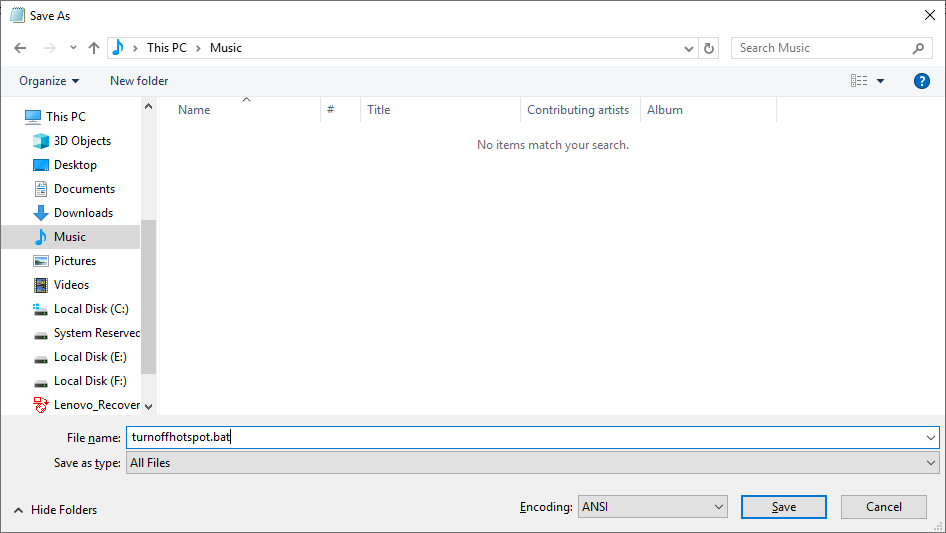The image size is (946, 533).
Task: Open System Reserved drive
Action: point(97,333)
